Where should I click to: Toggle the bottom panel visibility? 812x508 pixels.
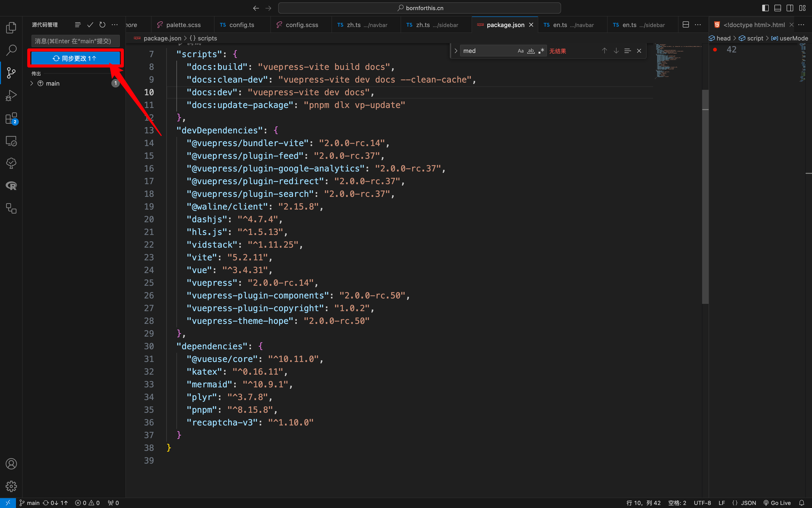click(777, 8)
